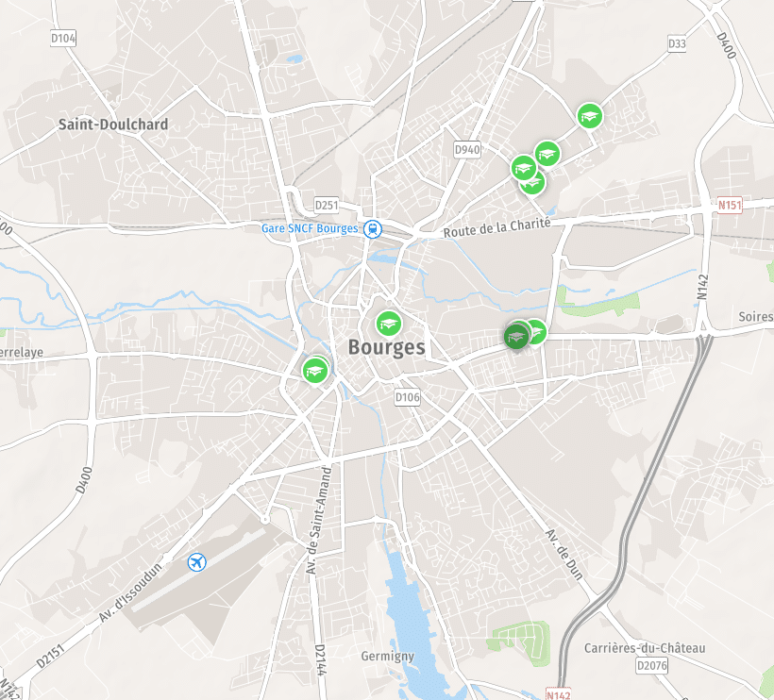
Task: Click the Germigny place label
Action: [388, 656]
